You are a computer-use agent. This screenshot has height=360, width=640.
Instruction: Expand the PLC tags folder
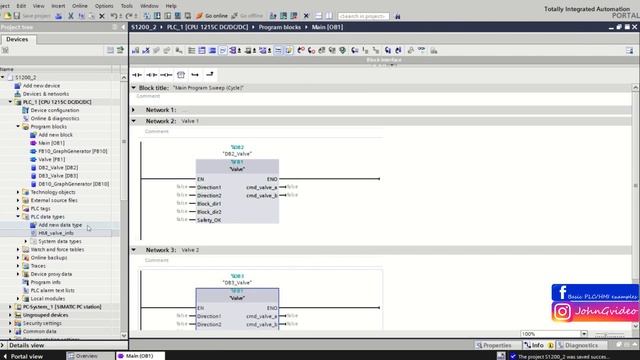point(18,209)
